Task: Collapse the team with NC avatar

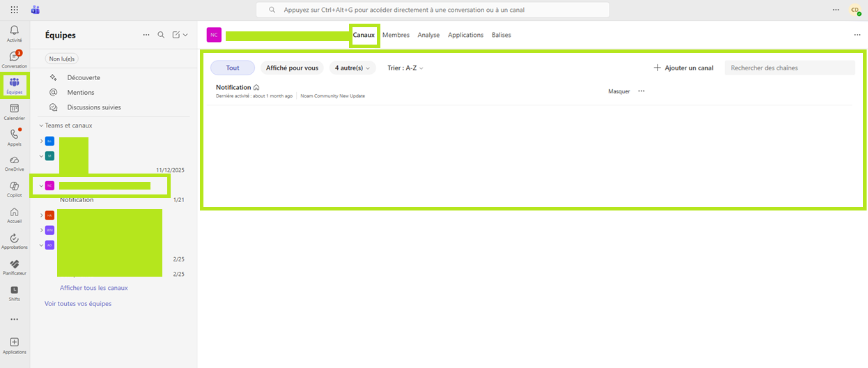Action: [41, 185]
